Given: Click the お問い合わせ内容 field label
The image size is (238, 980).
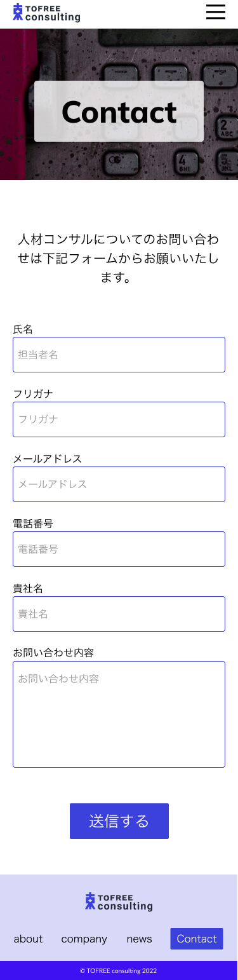Looking at the screenshot, I should click(53, 653).
